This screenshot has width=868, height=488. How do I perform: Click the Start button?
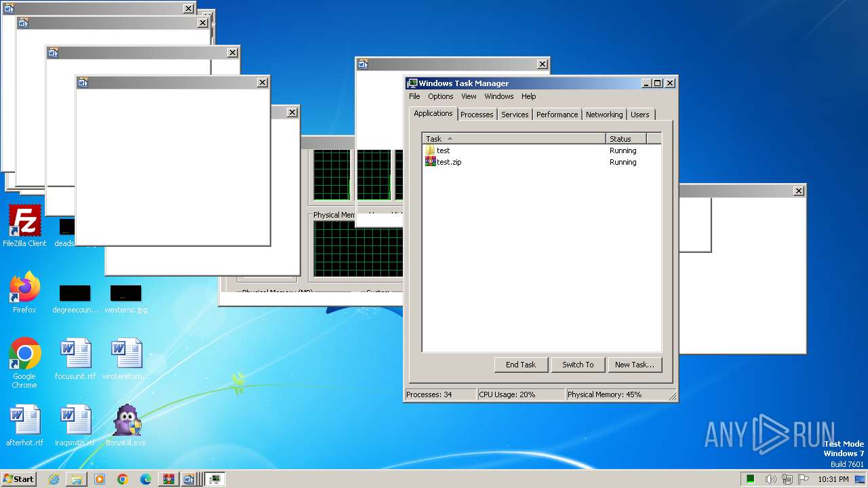tap(18, 479)
